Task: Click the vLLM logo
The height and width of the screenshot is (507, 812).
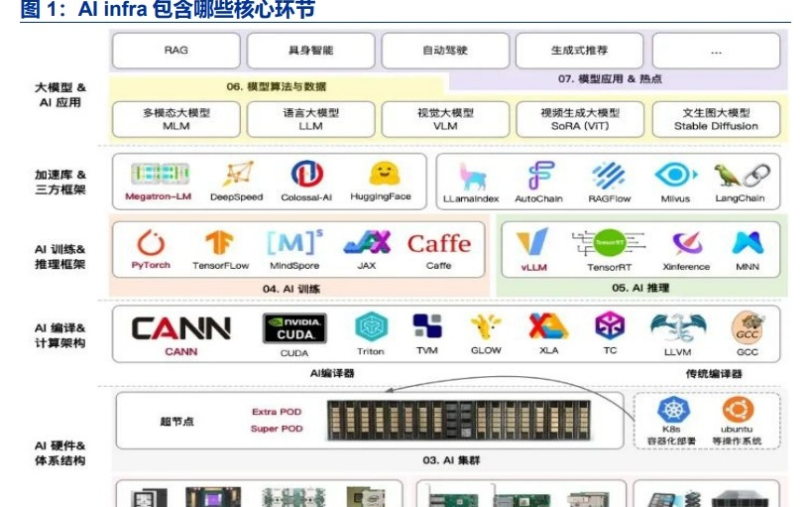Action: click(x=532, y=241)
